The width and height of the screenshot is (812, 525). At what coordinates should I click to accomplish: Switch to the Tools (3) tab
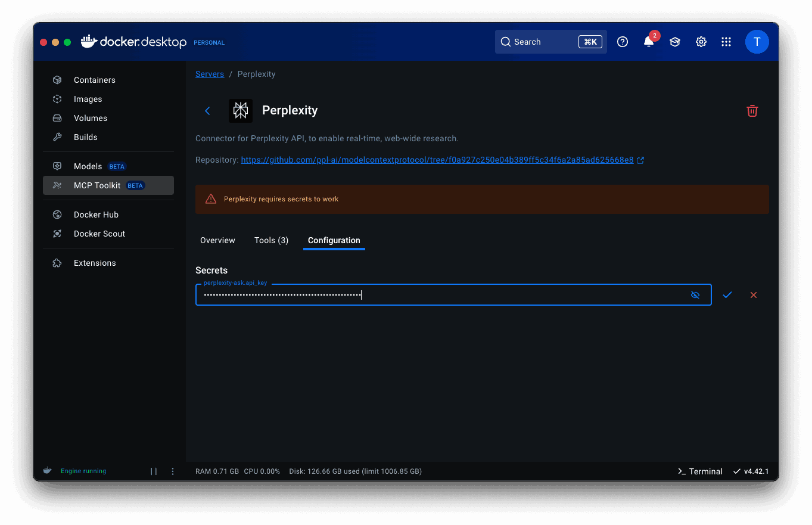coord(271,240)
